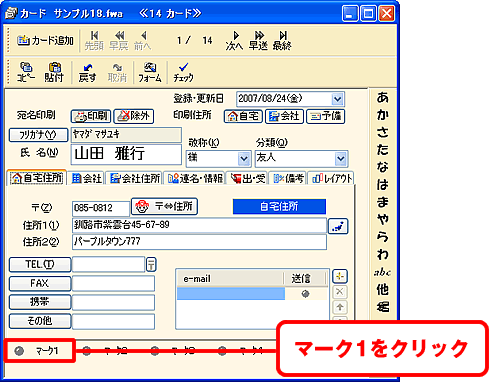Click the 住所2 field パープルタウン777
The height and width of the screenshot is (382, 500).
pyautogui.click(x=199, y=242)
